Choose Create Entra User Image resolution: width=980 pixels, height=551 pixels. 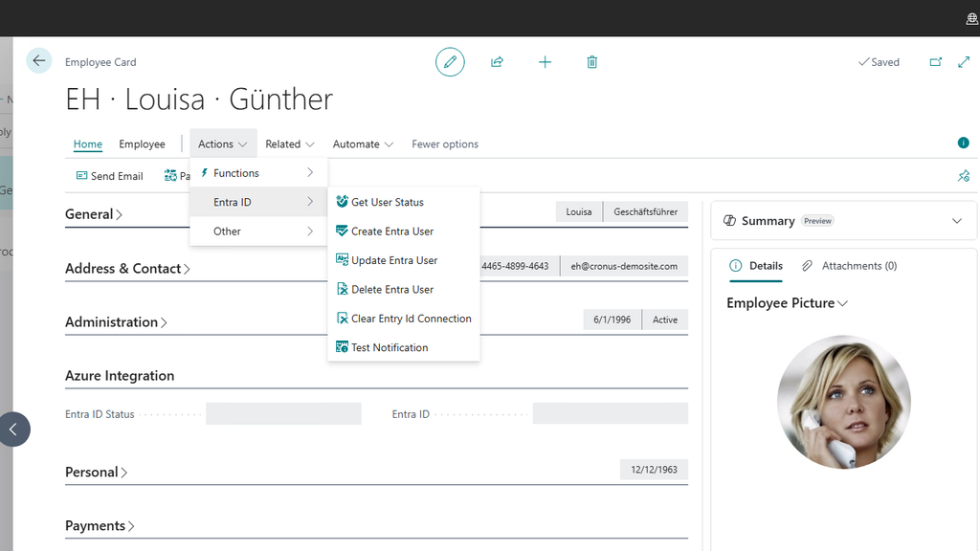coord(404,231)
